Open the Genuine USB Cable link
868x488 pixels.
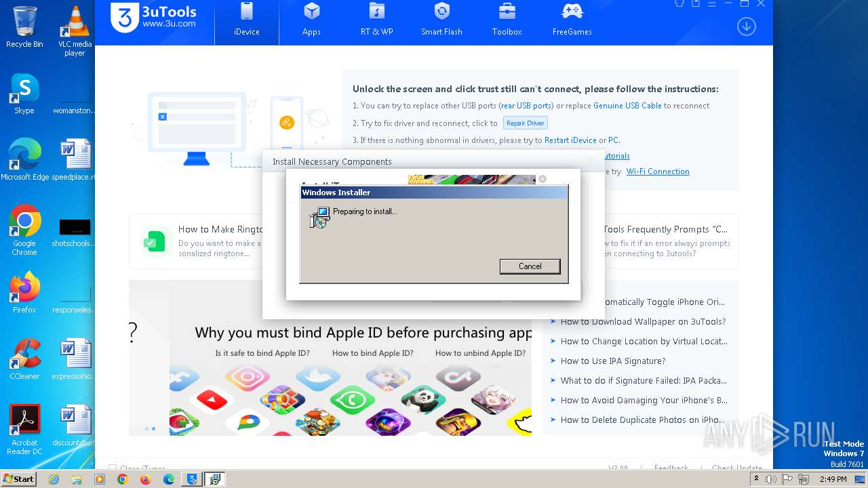pyautogui.click(x=627, y=106)
